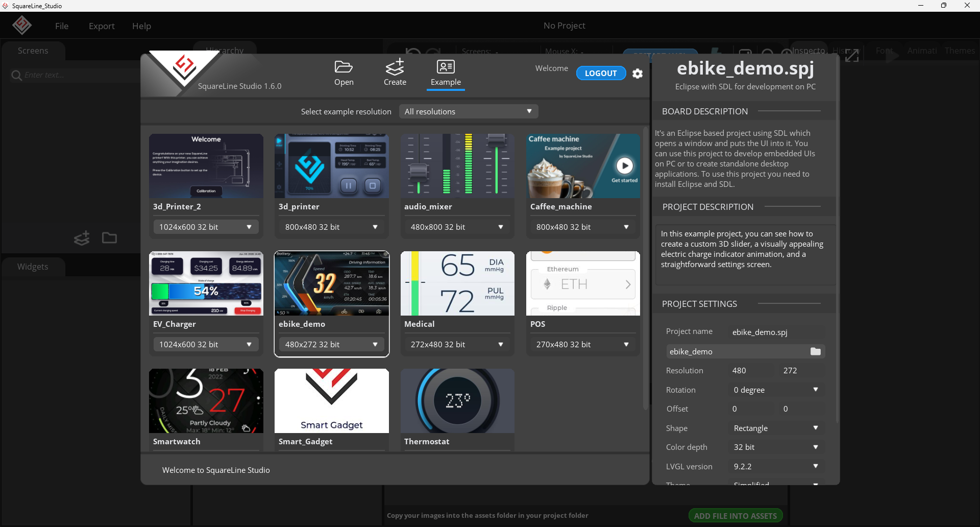Click the first Offset value field
Screen dimensions: 980x527
[751, 409]
